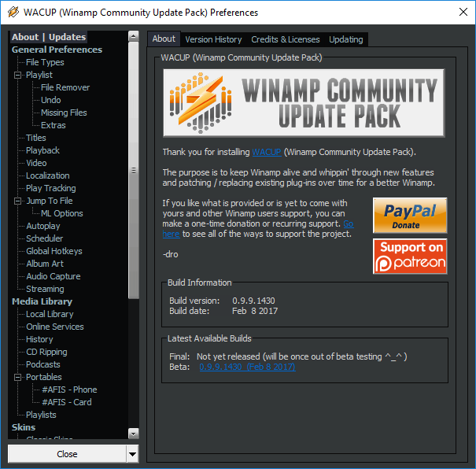Select Jump To File item

(50, 201)
